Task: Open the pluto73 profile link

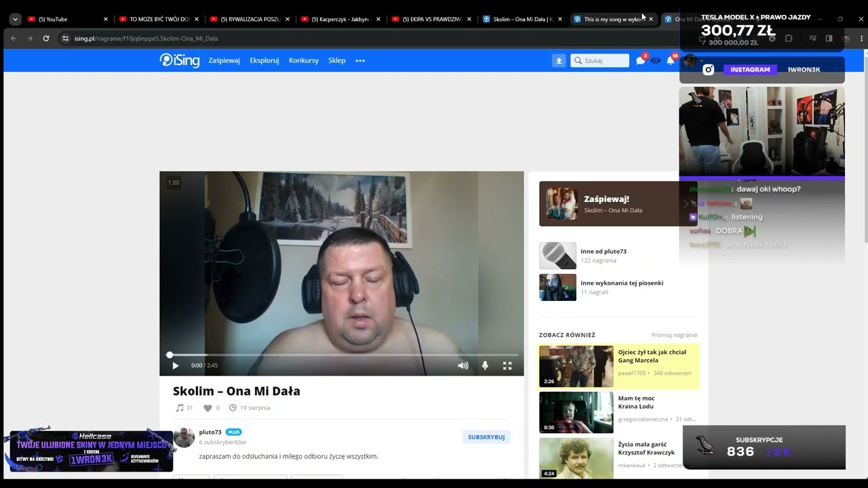Action: pyautogui.click(x=210, y=432)
